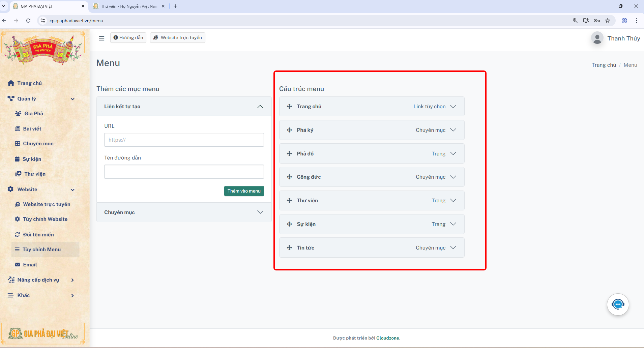Image resolution: width=644 pixels, height=348 pixels.
Task: Go to Sự kiện in the sidebar
Action: pos(32,159)
